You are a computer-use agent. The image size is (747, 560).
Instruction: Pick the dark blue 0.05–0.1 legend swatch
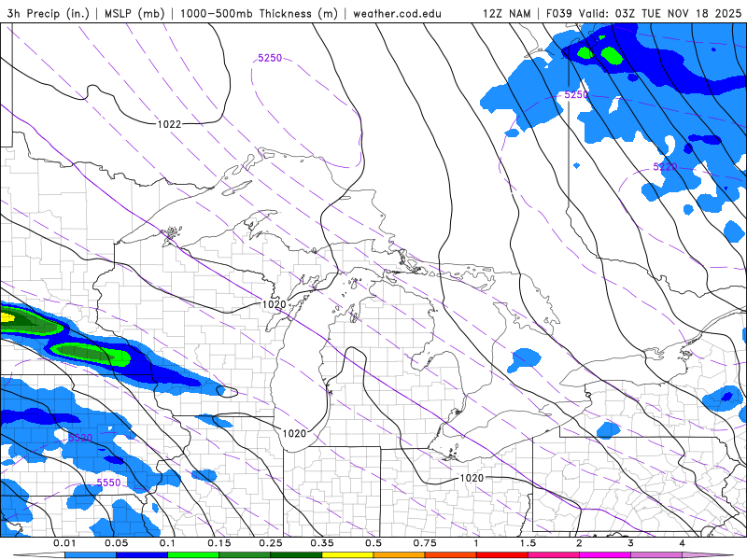pyautogui.click(x=142, y=555)
